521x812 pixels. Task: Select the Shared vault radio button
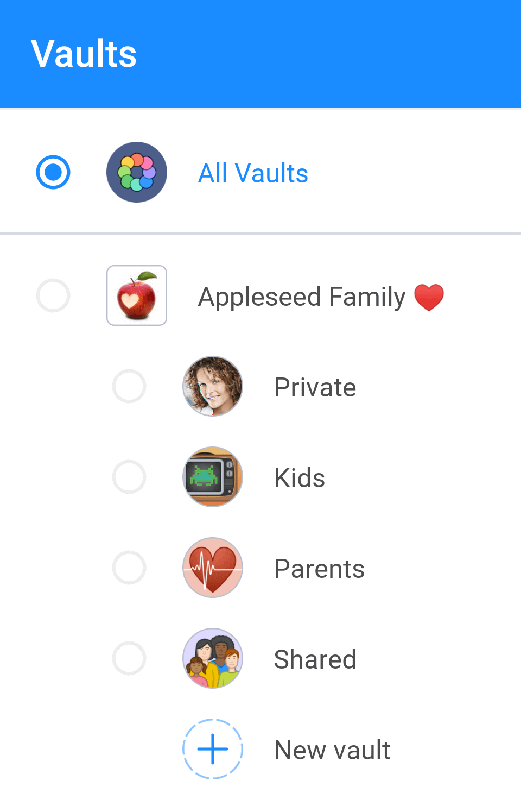(129, 658)
